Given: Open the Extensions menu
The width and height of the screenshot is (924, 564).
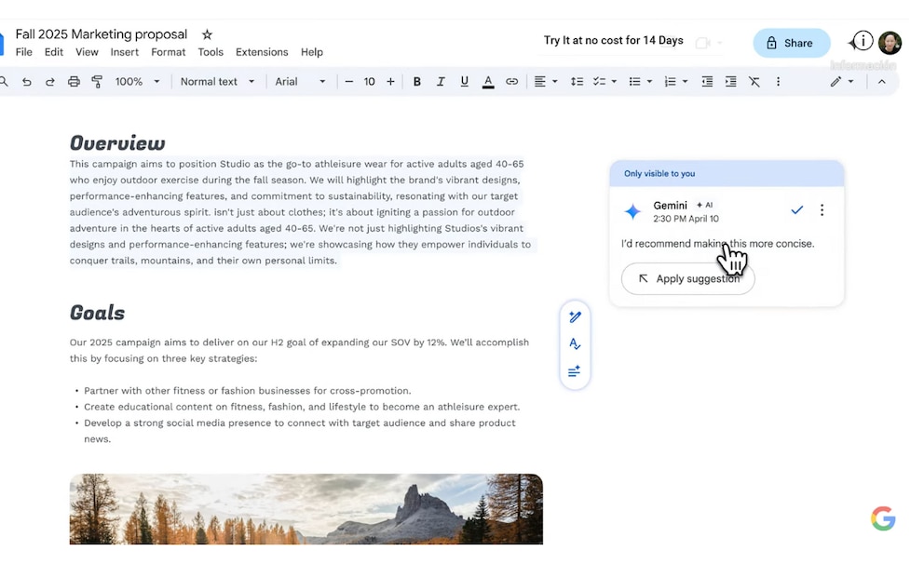Looking at the screenshot, I should coord(262,52).
